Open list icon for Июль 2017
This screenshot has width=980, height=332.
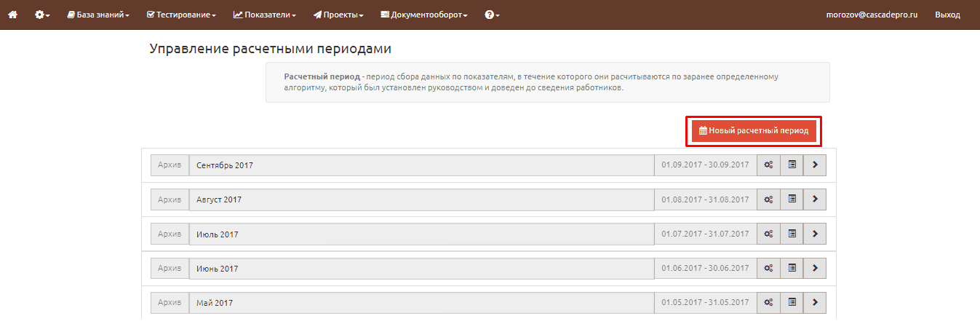click(x=792, y=234)
